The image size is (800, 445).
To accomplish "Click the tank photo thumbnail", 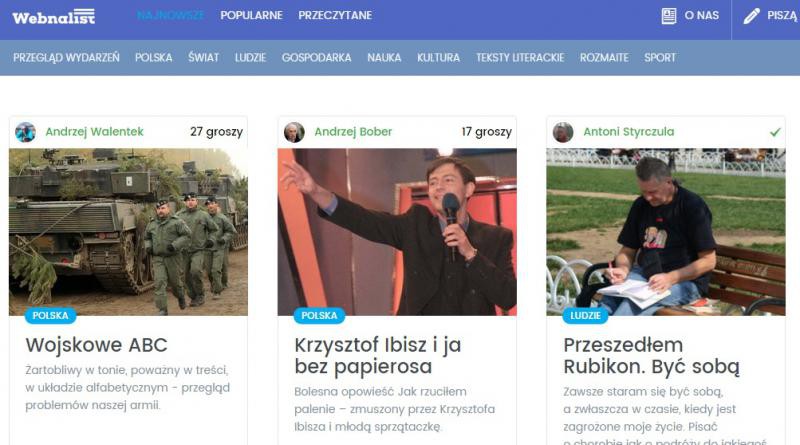I will (128, 232).
